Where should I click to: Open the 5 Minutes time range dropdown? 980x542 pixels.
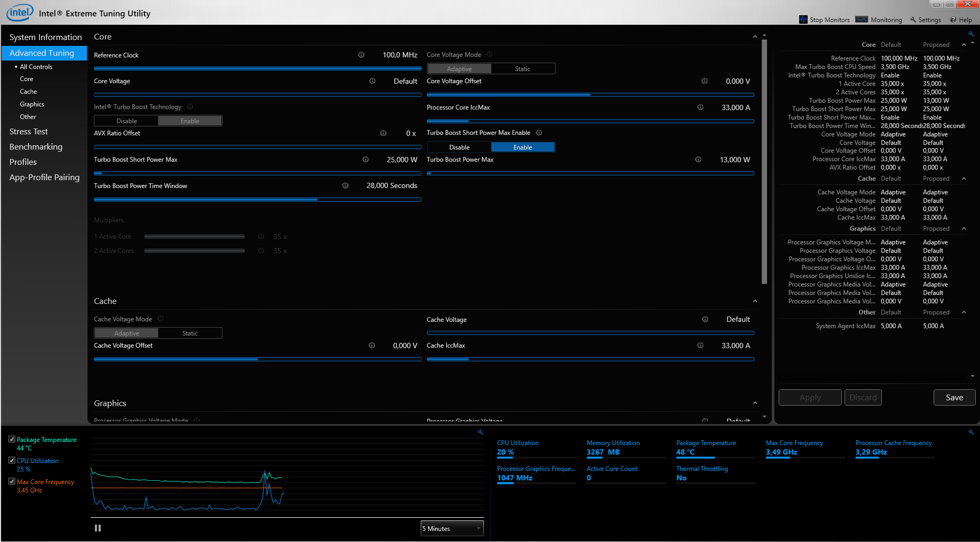(452, 528)
